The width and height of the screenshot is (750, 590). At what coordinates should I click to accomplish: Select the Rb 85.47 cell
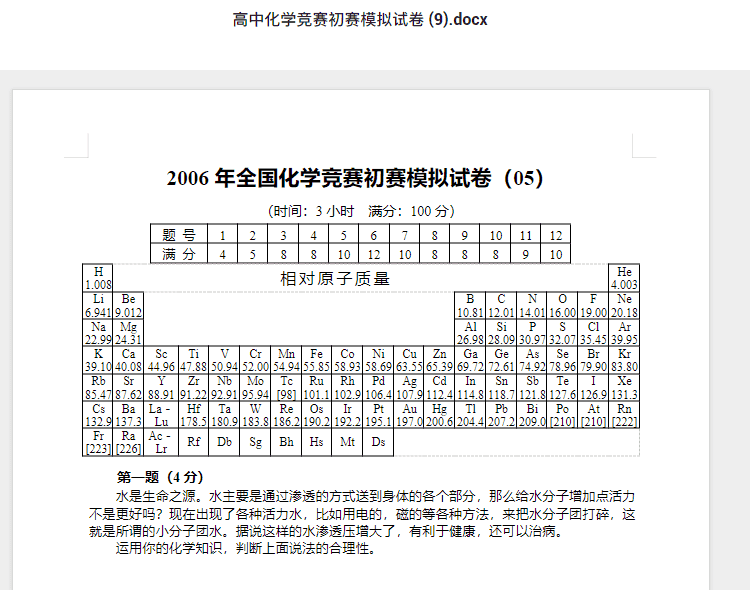point(98,388)
